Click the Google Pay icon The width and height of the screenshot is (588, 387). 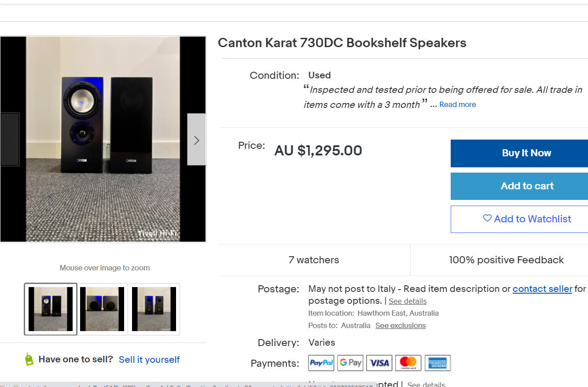(x=350, y=363)
